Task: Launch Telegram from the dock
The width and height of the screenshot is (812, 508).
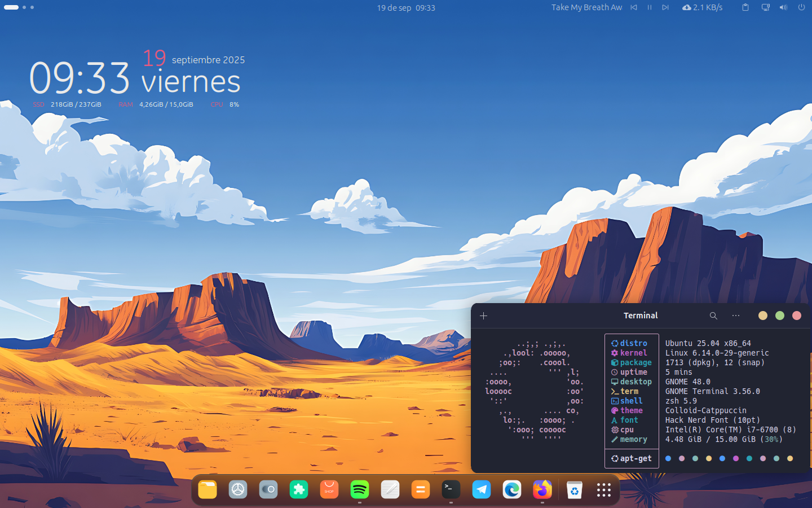Action: coord(481,489)
